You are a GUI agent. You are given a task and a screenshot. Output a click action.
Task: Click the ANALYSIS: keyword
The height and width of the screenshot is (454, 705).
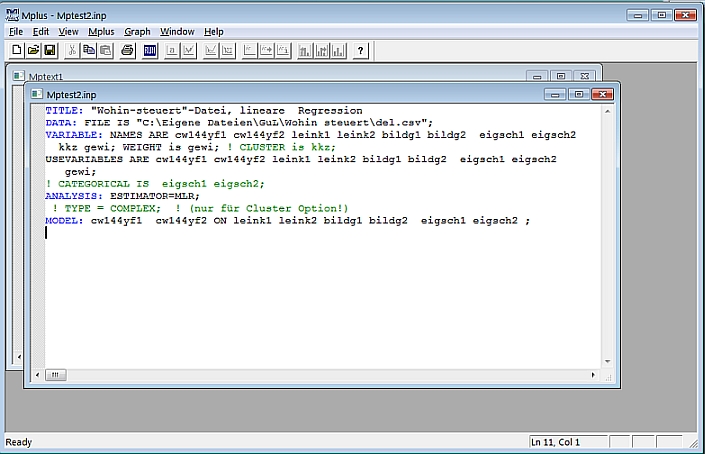[x=74, y=196]
